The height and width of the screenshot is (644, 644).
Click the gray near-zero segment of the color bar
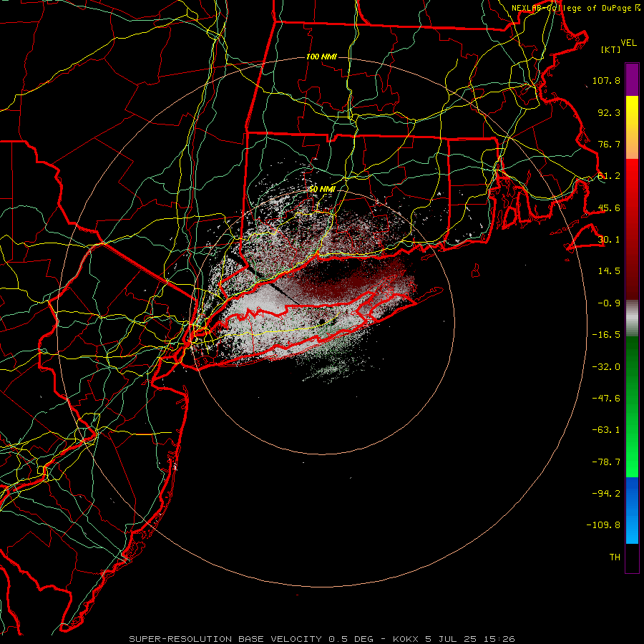coord(632,318)
